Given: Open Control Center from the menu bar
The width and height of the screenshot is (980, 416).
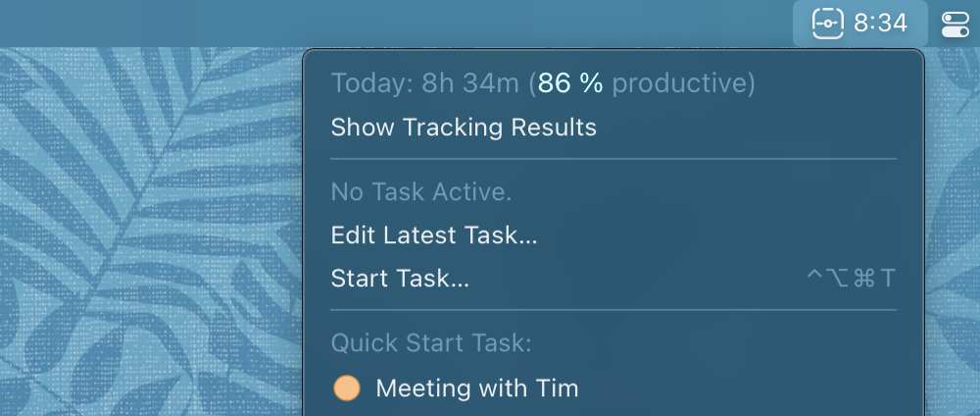Looking at the screenshot, I should click(x=954, y=24).
